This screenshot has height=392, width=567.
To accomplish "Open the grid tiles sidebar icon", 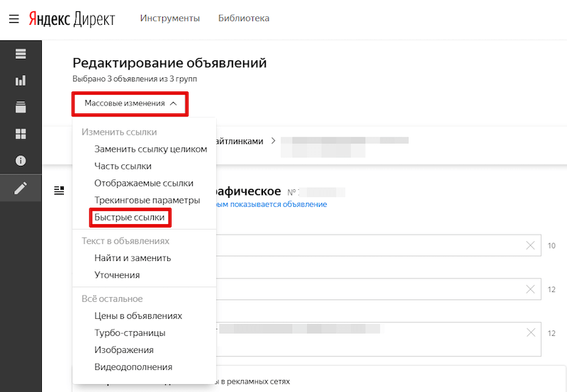I will click(21, 134).
